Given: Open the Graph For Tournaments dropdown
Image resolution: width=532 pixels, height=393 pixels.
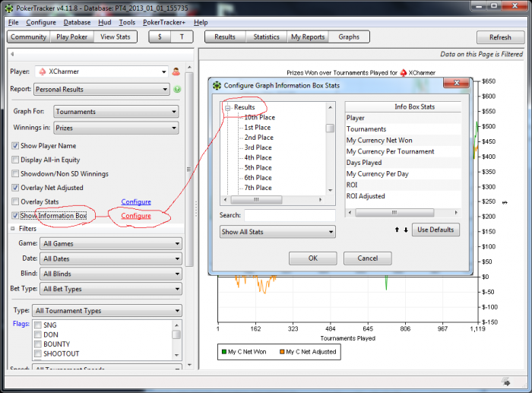Looking at the screenshot, I should [x=116, y=112].
